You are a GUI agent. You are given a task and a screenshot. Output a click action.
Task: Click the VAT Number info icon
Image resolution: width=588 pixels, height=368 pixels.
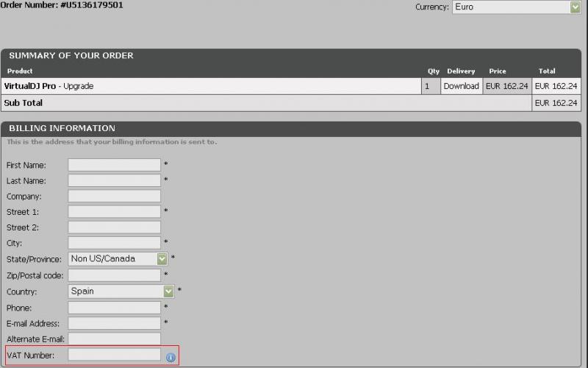click(171, 358)
